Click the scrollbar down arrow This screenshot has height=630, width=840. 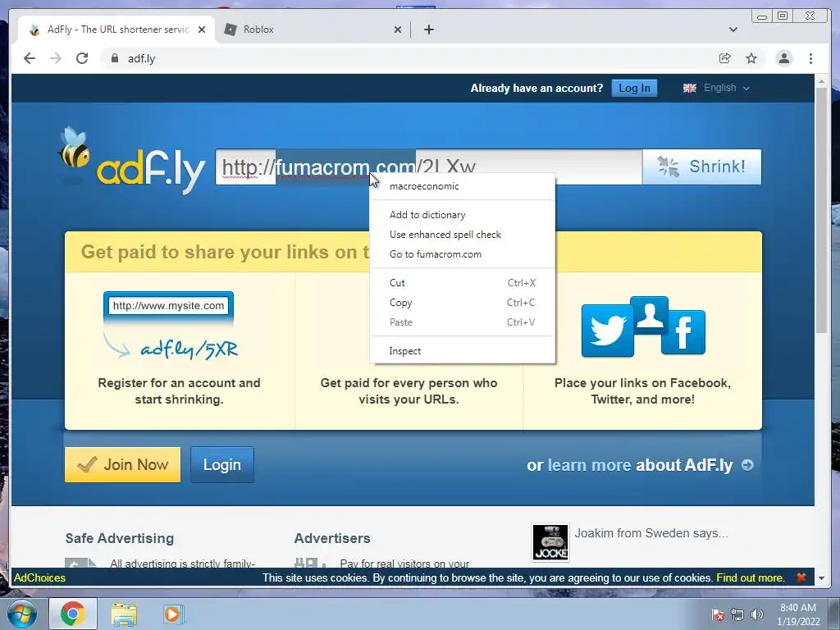click(821, 578)
